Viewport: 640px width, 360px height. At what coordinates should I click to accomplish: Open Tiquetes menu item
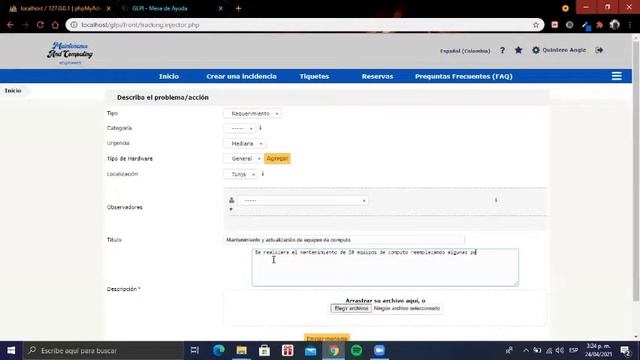[x=314, y=76]
